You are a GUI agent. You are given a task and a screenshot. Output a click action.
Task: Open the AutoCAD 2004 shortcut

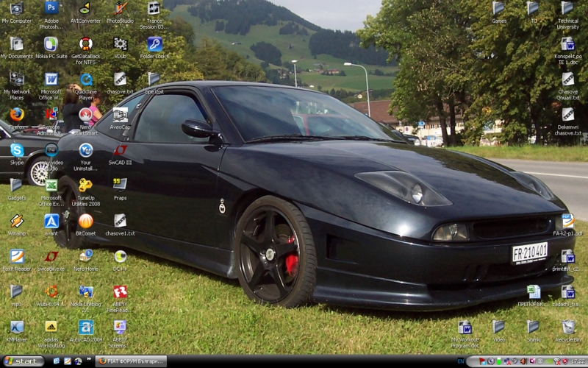pos(85,327)
